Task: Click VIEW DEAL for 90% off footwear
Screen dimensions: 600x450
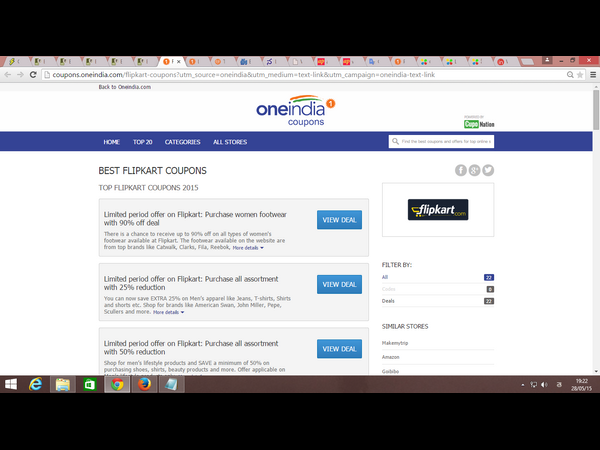Action: pyautogui.click(x=339, y=220)
